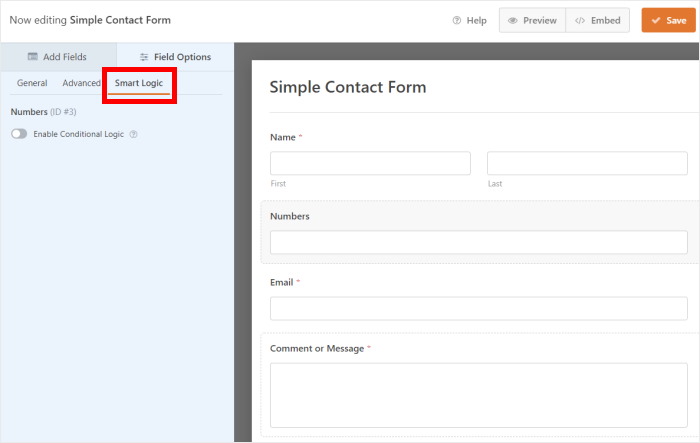Open form Preview

point(533,21)
